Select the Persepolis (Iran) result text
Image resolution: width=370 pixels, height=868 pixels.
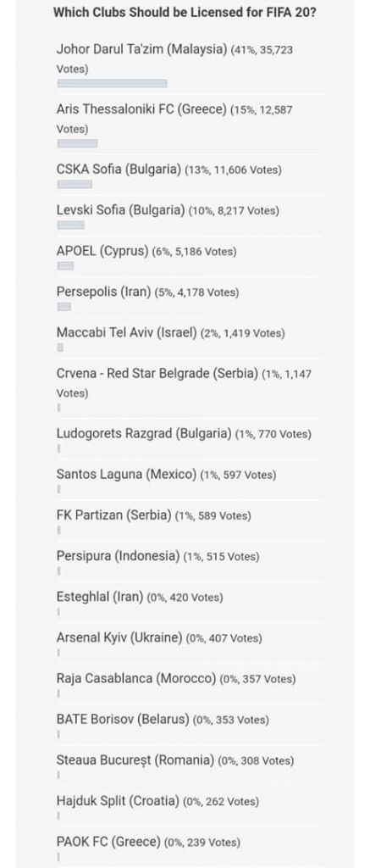[147, 292]
